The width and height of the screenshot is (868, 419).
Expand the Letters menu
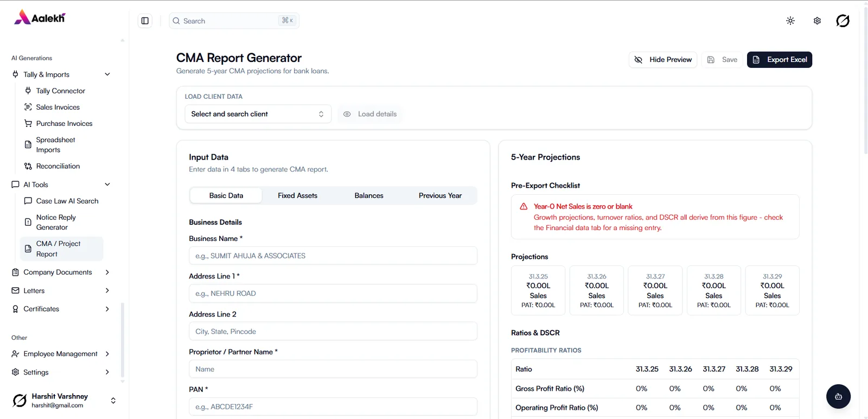61,290
